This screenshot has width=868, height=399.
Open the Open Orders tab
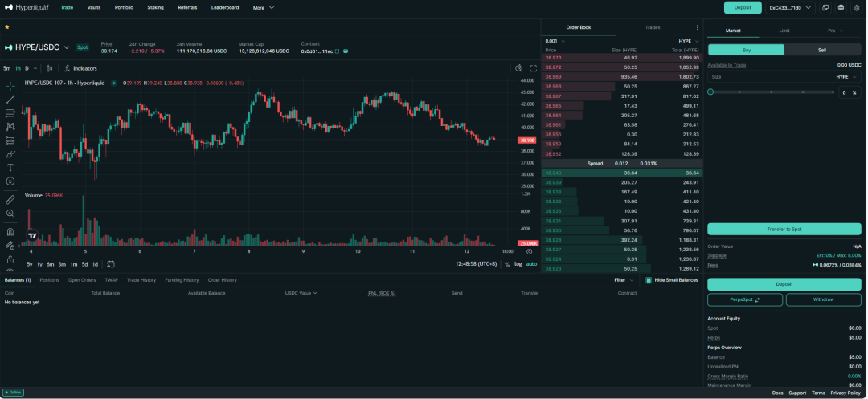pyautogui.click(x=82, y=280)
